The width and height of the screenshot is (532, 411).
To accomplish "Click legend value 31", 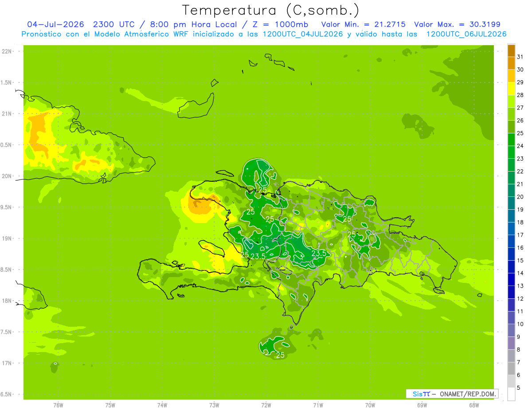I will [520, 57].
